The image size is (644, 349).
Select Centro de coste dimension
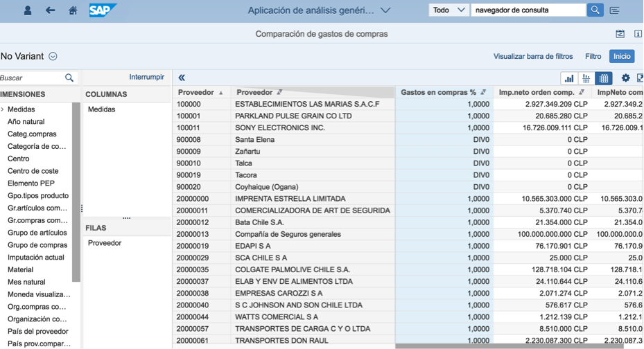coord(33,170)
